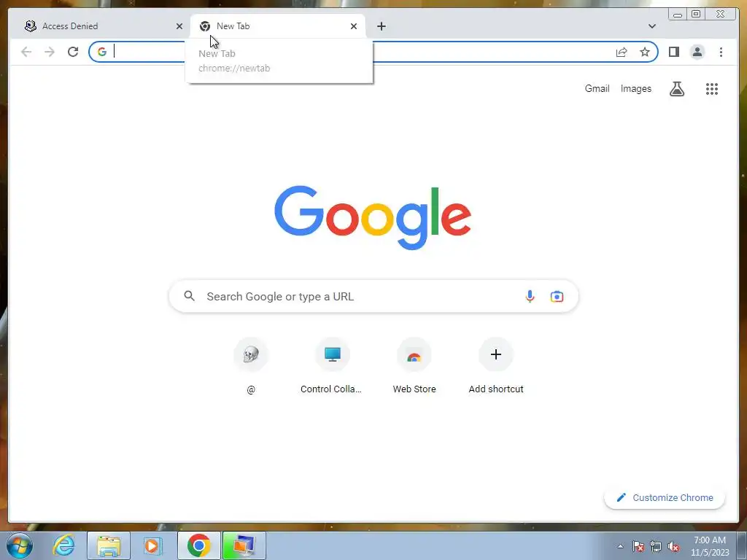Open the profile avatar icon
The width and height of the screenshot is (747, 560).
pos(697,52)
